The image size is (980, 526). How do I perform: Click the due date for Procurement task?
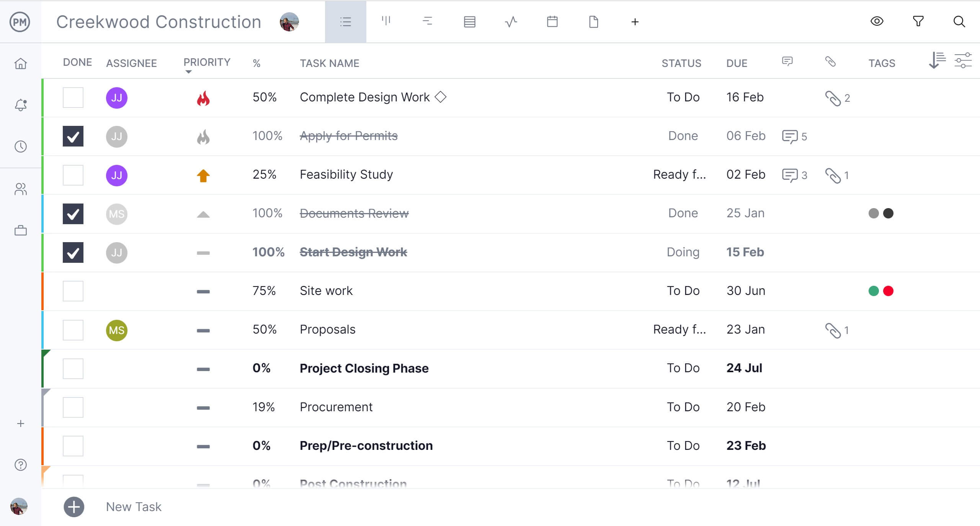pyautogui.click(x=745, y=407)
